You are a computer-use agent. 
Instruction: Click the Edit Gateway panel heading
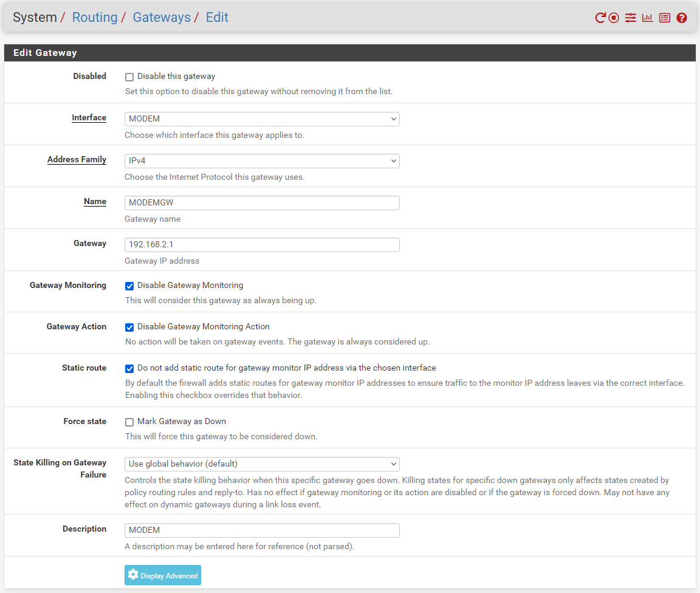[45, 53]
